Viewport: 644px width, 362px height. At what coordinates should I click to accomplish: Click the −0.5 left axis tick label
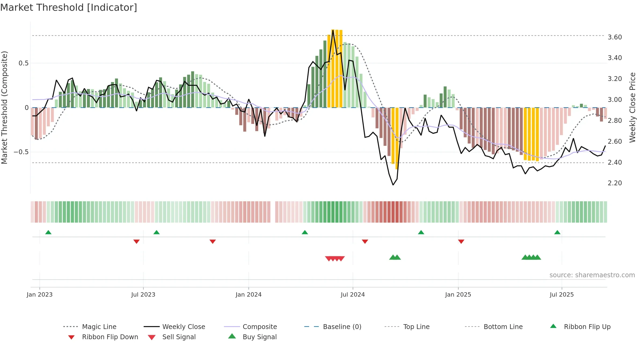pos(21,152)
